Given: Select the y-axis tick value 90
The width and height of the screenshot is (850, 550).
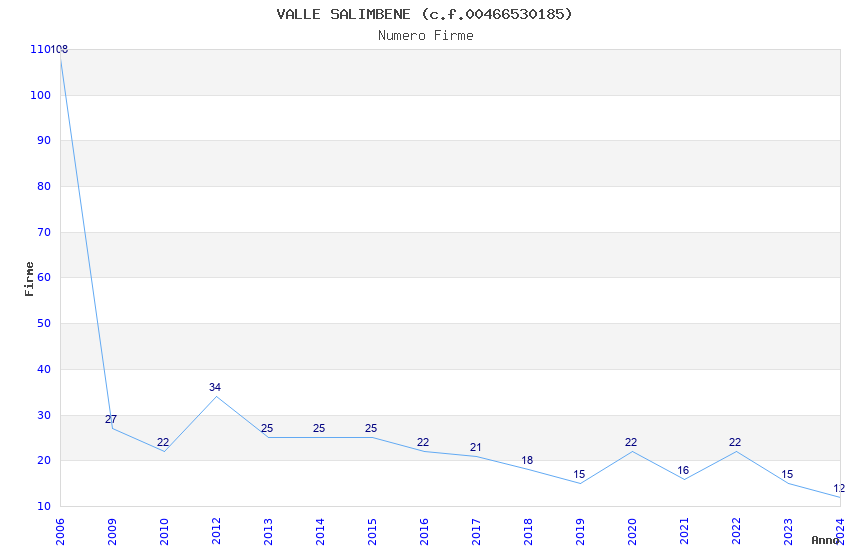Looking at the screenshot, I should 44,140.
